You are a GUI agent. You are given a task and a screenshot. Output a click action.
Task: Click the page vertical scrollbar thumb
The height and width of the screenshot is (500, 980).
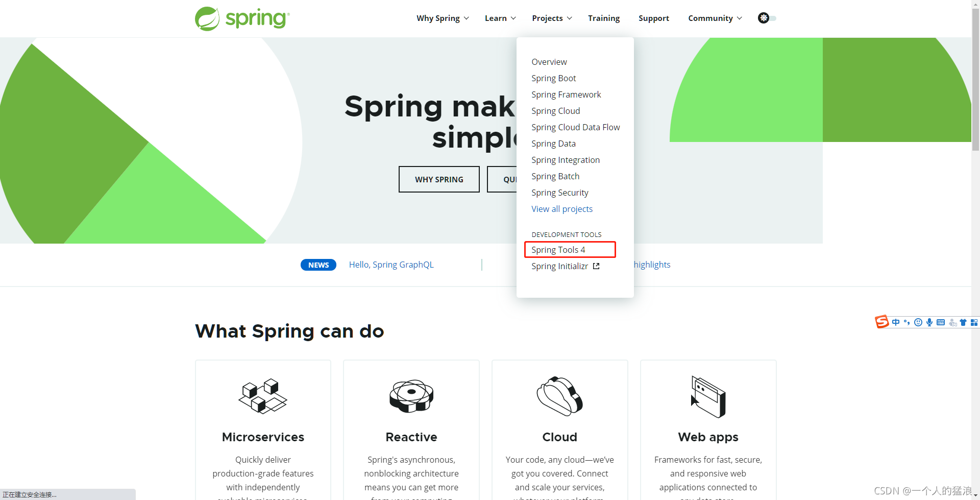tap(975, 79)
